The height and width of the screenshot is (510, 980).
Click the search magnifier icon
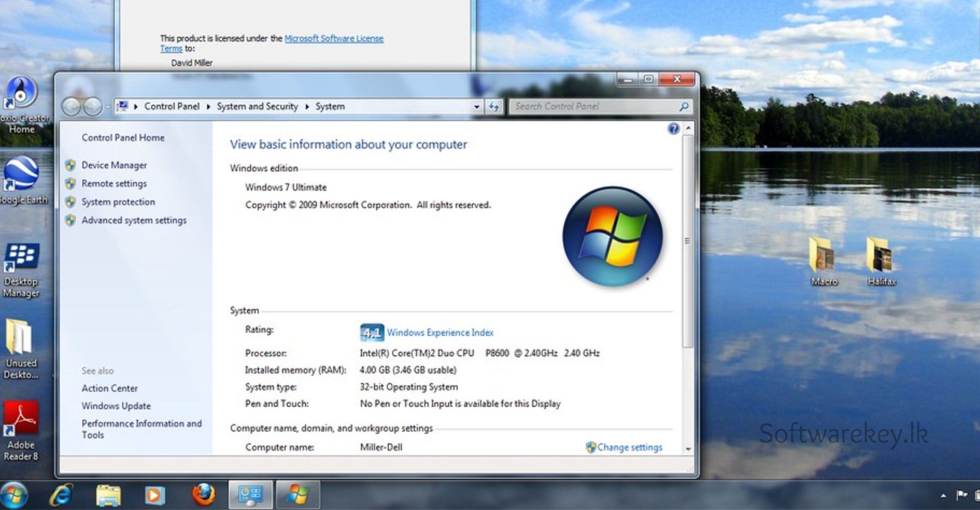click(x=684, y=107)
